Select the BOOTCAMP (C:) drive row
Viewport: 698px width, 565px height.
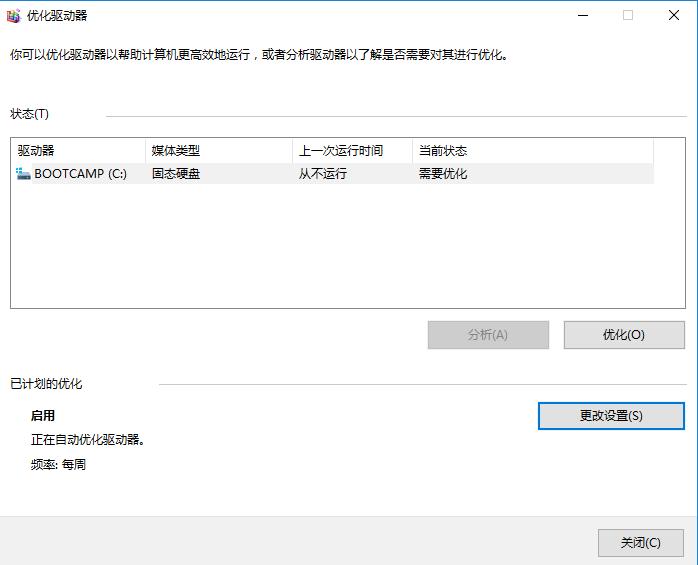tap(333, 174)
